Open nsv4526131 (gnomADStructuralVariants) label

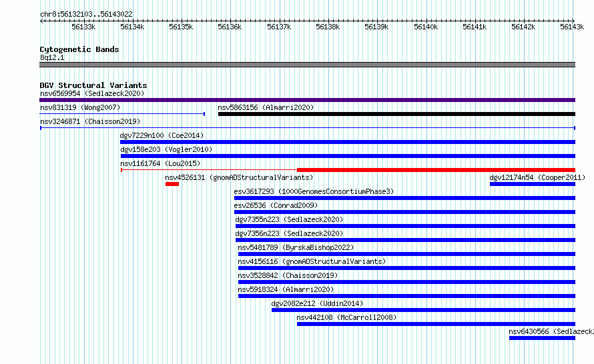pyautogui.click(x=239, y=177)
